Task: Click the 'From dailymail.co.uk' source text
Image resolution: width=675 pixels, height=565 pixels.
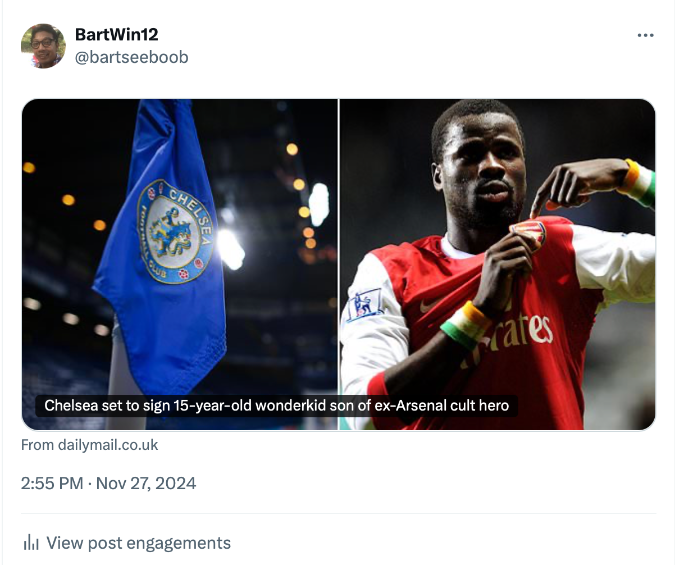Action: point(89,445)
